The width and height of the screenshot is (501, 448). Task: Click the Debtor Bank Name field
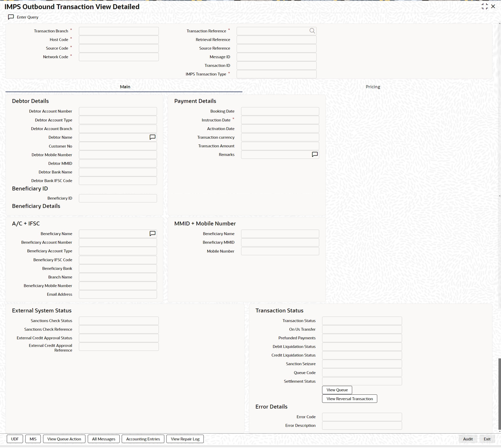click(x=118, y=172)
